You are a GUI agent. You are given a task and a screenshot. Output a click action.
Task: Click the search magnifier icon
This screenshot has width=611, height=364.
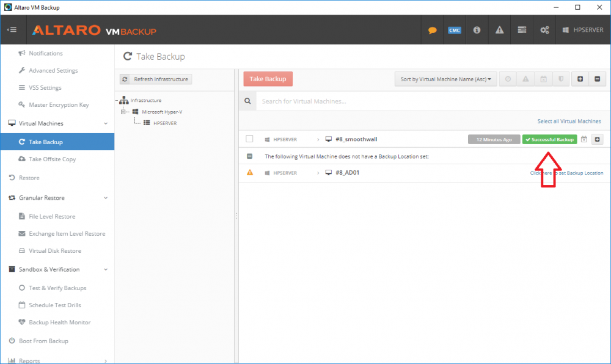[x=247, y=101]
